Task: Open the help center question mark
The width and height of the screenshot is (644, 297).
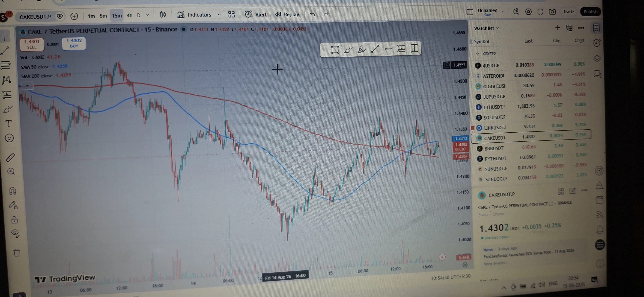Action: 600,263
